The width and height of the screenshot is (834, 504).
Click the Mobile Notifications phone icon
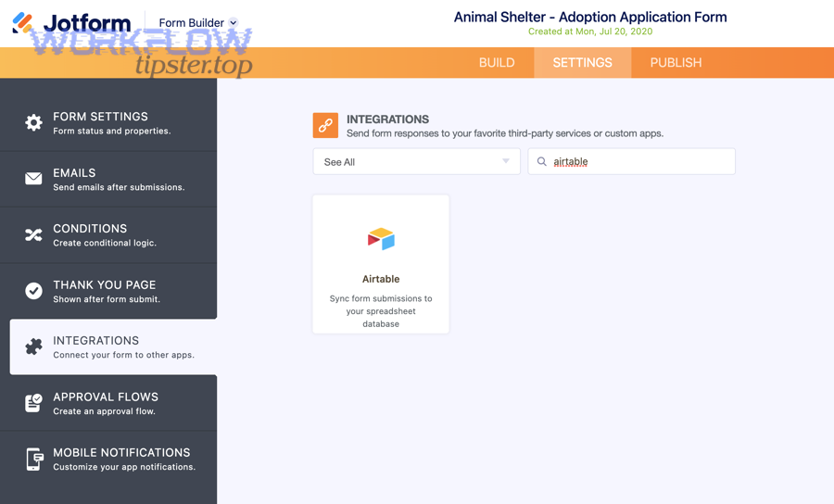click(34, 460)
